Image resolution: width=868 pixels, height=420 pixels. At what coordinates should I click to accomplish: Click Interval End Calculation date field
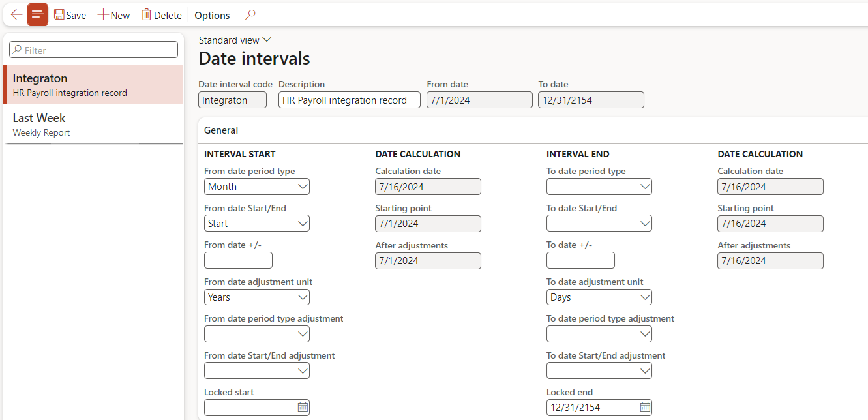click(x=770, y=187)
